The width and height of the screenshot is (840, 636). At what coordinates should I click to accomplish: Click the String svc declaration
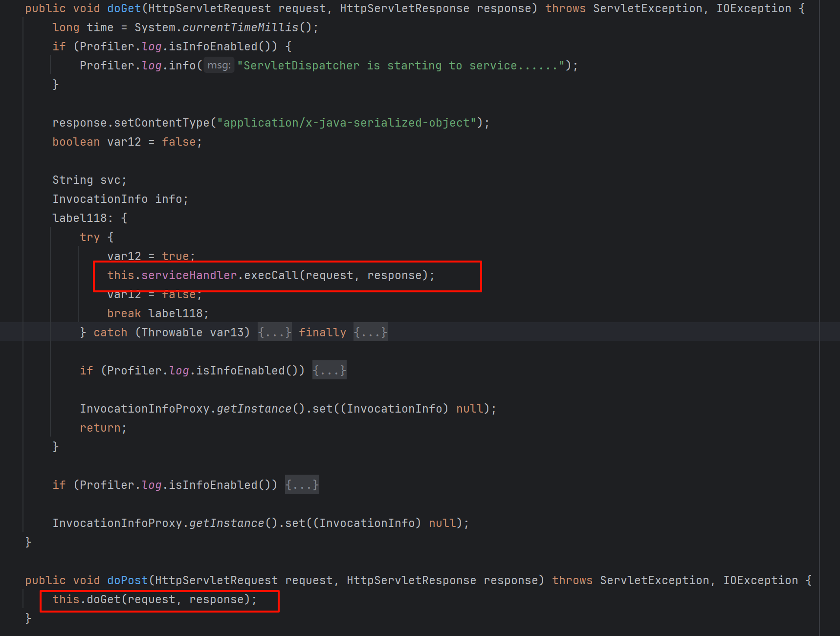pyautogui.click(x=89, y=180)
